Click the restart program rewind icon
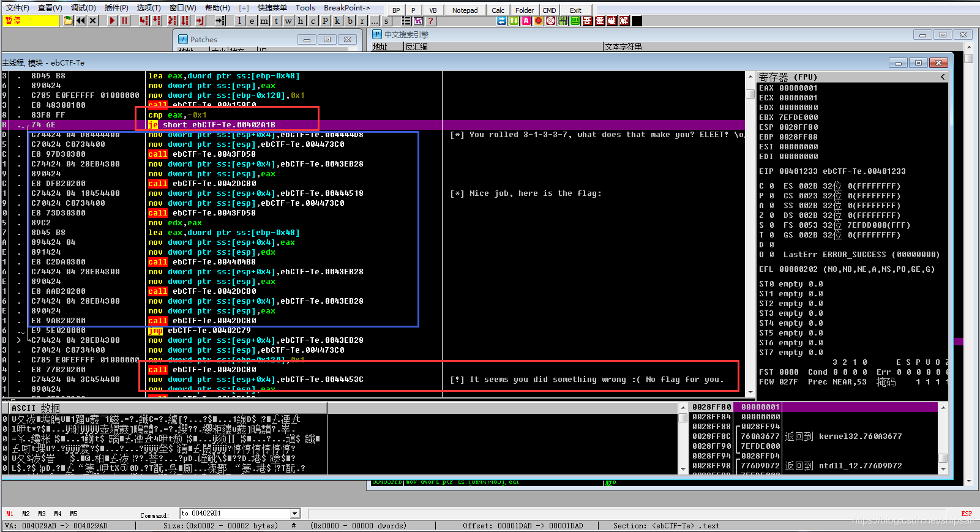Image resolution: width=980 pixels, height=532 pixels. click(80, 21)
